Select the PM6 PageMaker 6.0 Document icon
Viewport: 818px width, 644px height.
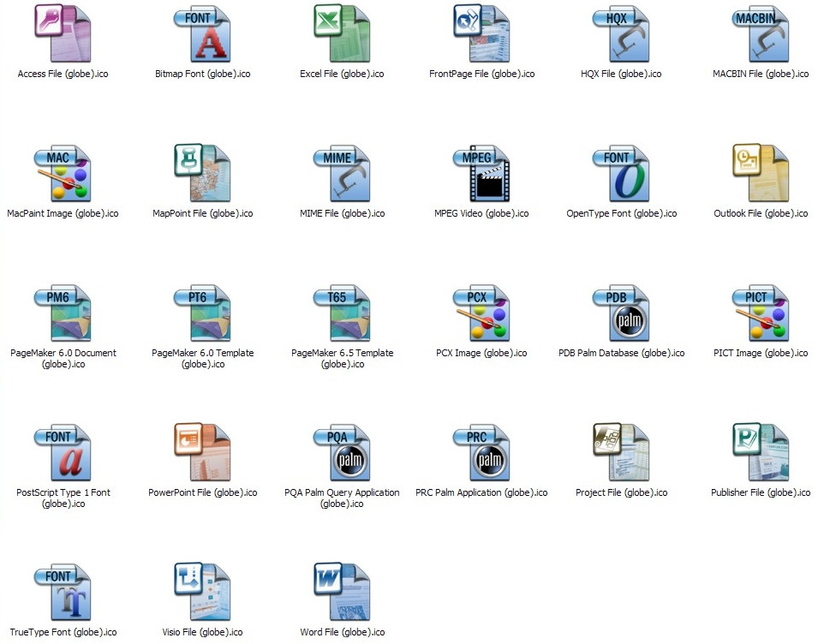click(x=63, y=313)
